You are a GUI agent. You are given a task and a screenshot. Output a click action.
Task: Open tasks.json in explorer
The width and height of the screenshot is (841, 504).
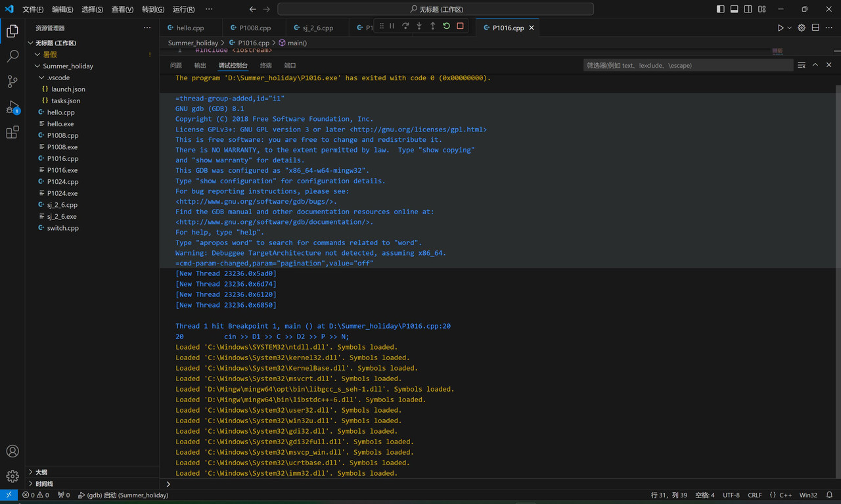click(66, 101)
